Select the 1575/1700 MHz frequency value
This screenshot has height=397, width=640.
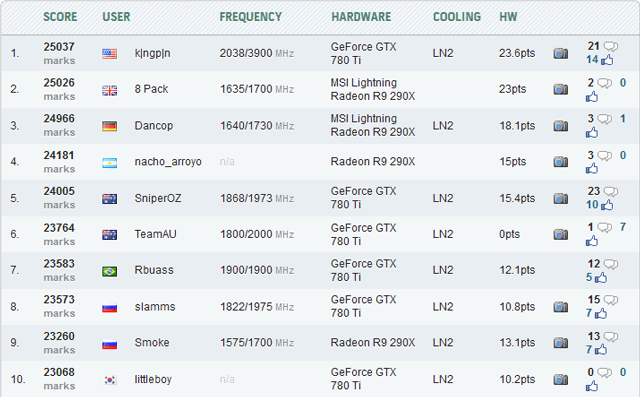coord(257,343)
